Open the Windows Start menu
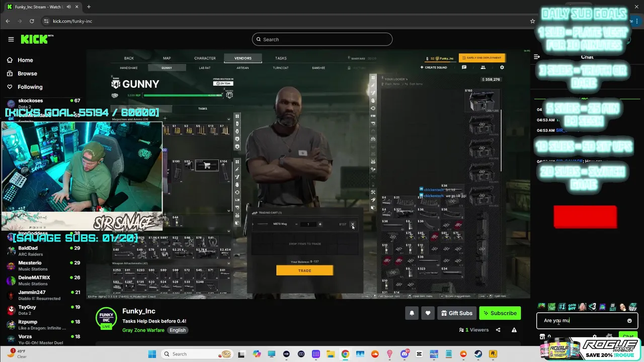 click(x=152, y=354)
